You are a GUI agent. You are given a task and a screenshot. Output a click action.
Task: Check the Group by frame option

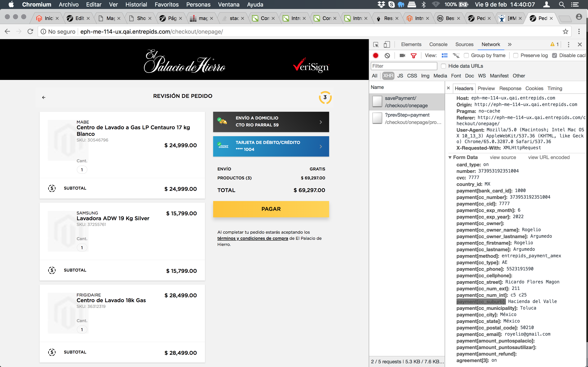click(x=466, y=56)
